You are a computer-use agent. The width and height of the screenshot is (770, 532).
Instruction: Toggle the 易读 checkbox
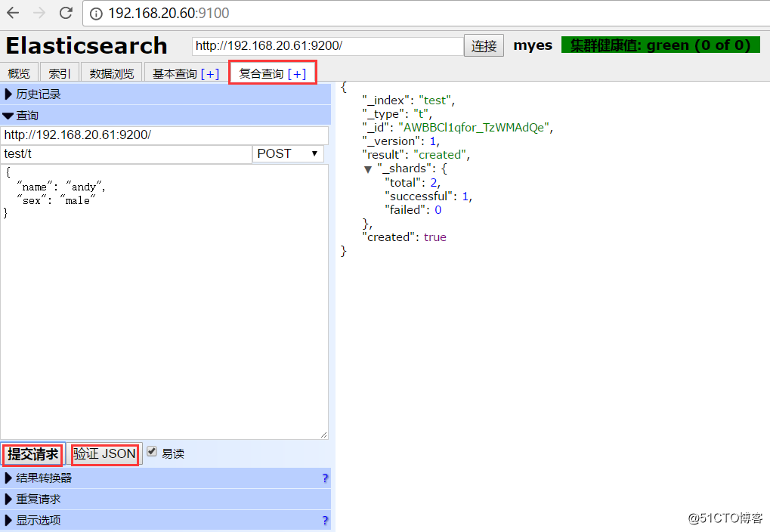point(152,451)
